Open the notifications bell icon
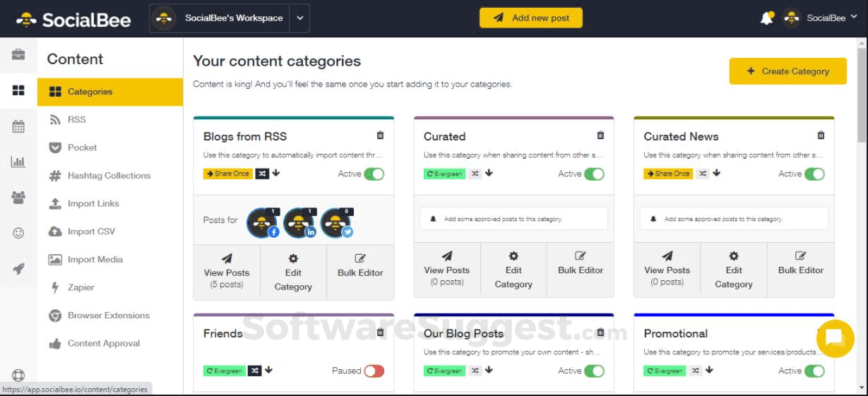Viewport: 868px width, 396px height. pyautogui.click(x=766, y=18)
